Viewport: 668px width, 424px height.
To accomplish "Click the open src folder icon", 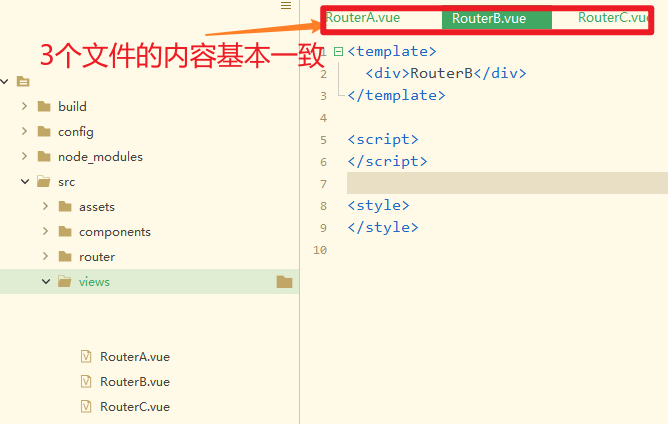I will [x=44, y=182].
